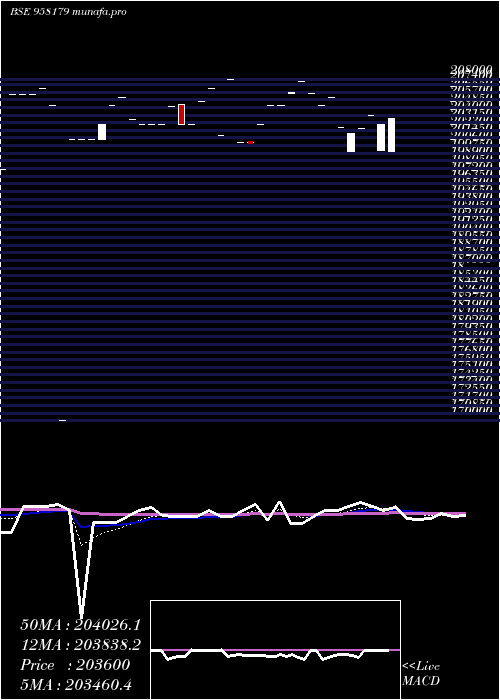
Task: Click the '<<Live MACD' label
Action: click(x=421, y=674)
